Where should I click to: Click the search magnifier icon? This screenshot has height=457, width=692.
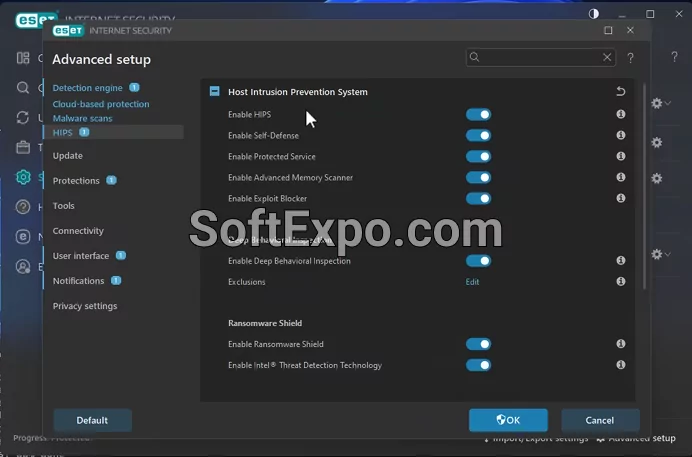point(474,57)
